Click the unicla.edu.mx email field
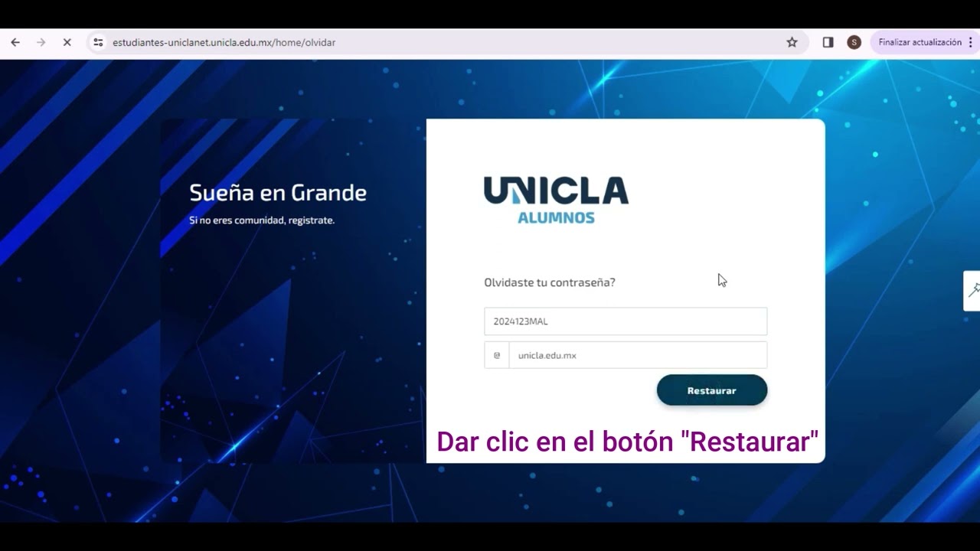This screenshot has width=980, height=551. click(x=638, y=355)
